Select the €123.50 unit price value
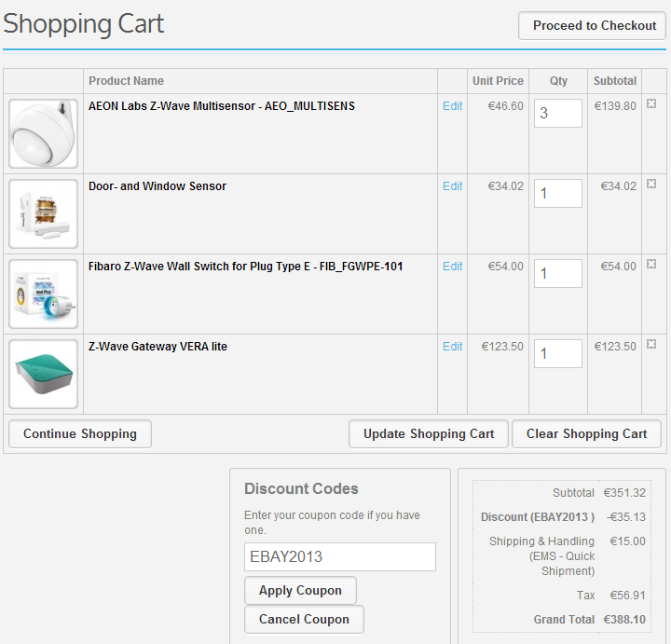The image size is (671, 644). pyautogui.click(x=502, y=346)
